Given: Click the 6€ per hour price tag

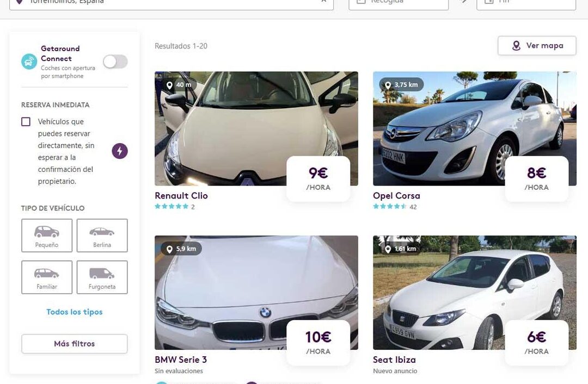Looking at the screenshot, I should [x=537, y=343].
